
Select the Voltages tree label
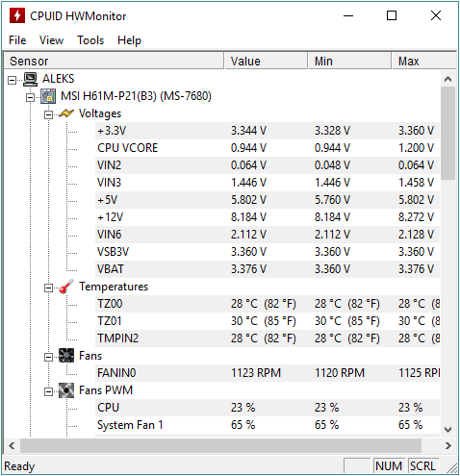click(x=100, y=113)
